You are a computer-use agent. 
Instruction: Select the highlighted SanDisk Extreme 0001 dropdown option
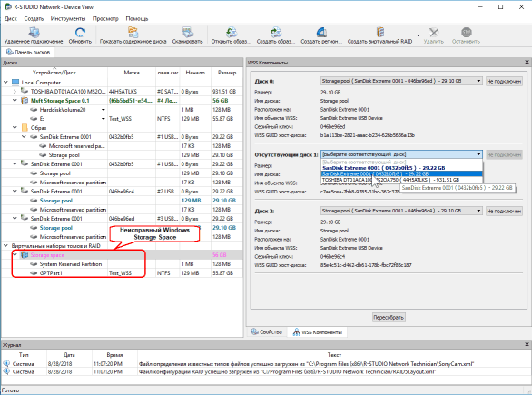(401, 173)
